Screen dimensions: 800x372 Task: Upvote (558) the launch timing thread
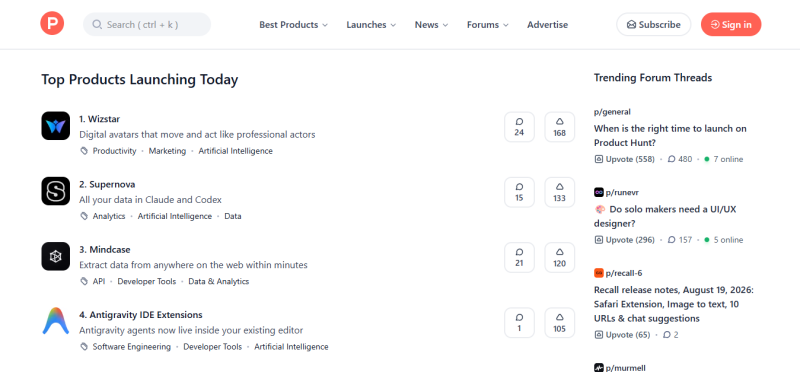click(624, 159)
